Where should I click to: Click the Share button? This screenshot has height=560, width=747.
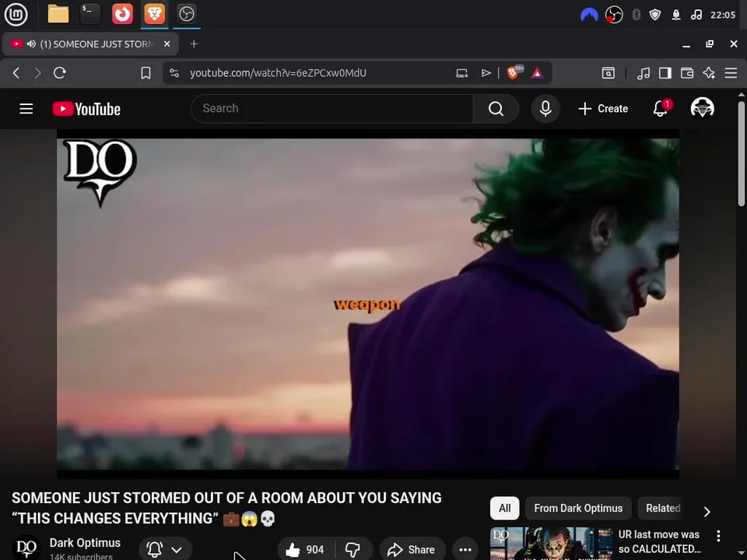pyautogui.click(x=412, y=550)
